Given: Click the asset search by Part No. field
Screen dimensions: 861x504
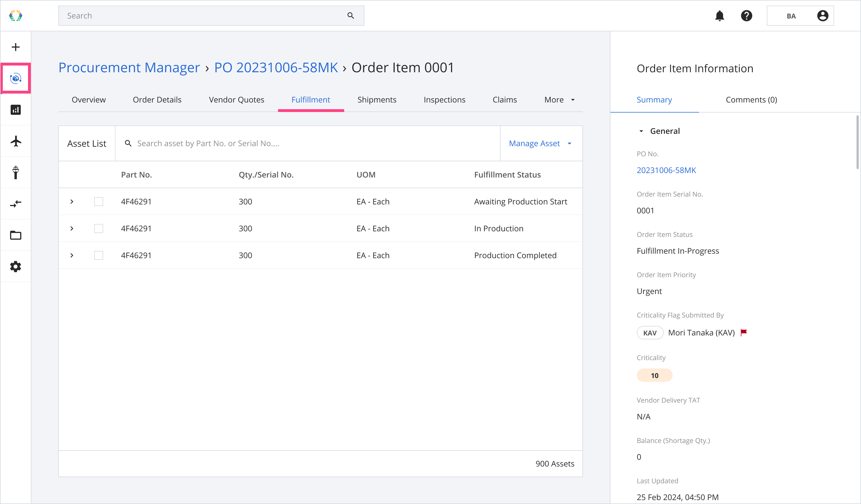Looking at the screenshot, I should [307, 143].
